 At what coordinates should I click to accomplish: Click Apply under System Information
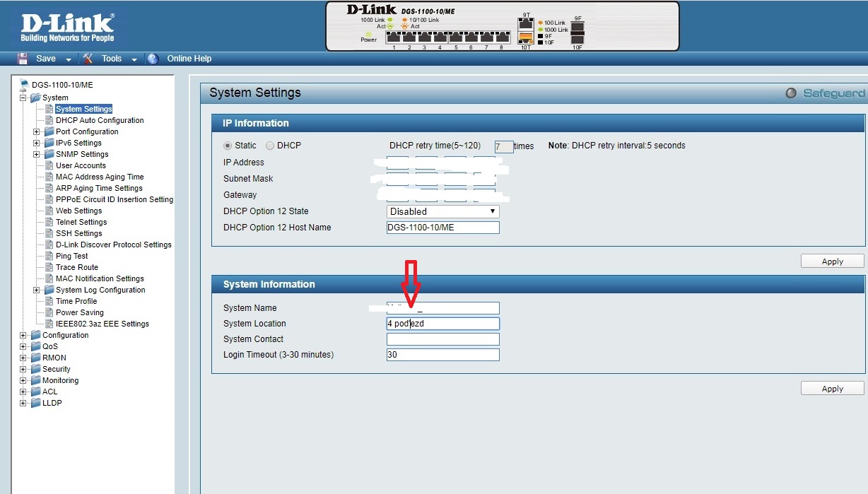832,389
